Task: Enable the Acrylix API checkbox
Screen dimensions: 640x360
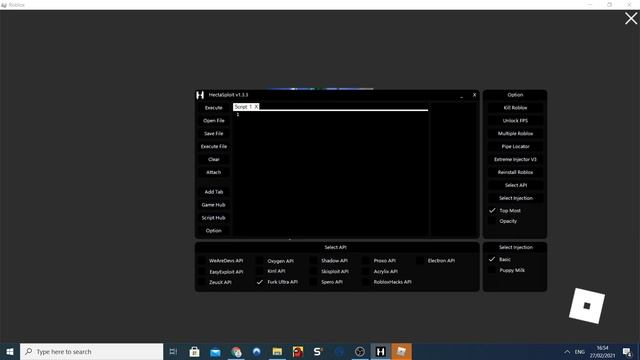Action: click(x=367, y=271)
